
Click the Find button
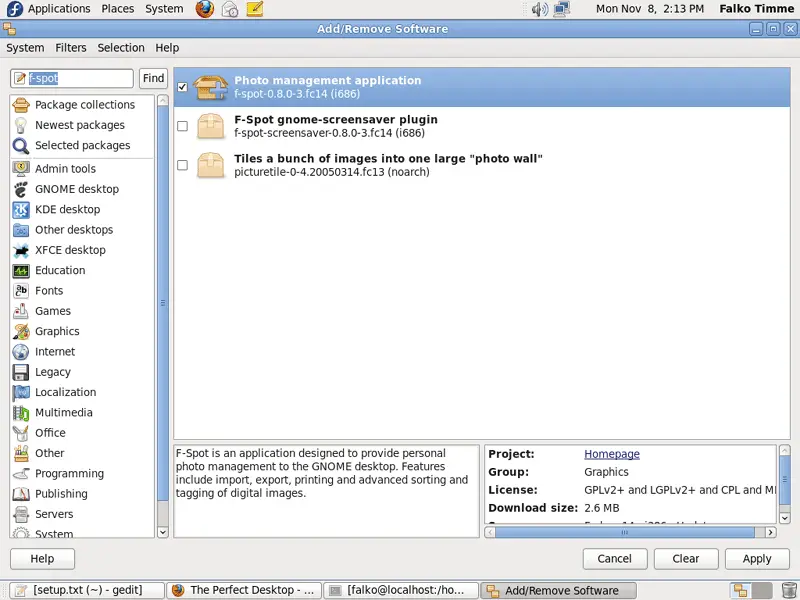[x=154, y=79]
